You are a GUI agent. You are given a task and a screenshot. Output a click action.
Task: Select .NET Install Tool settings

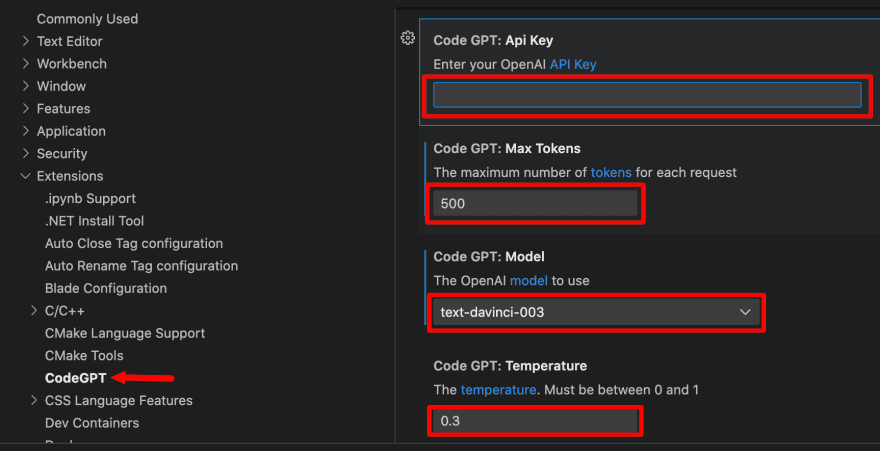point(94,221)
